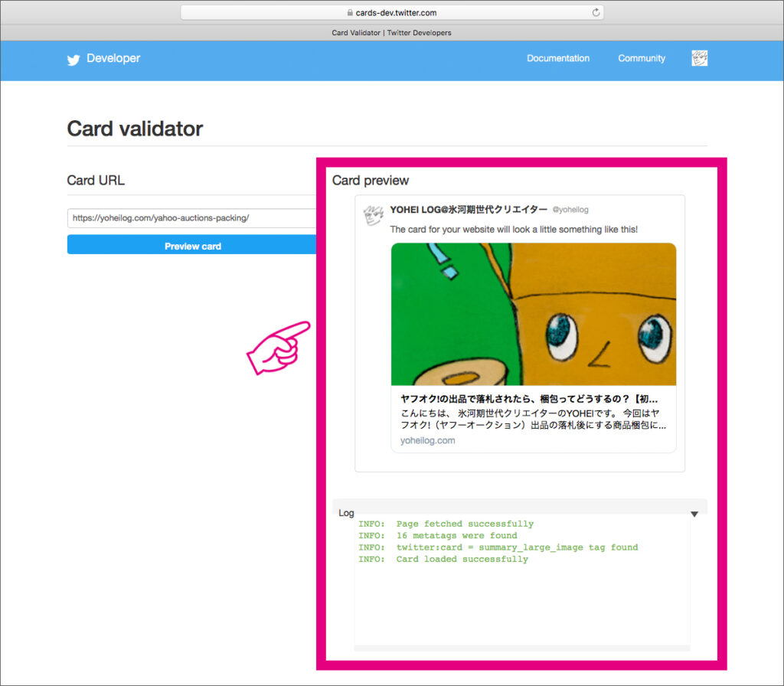This screenshot has width=784, height=686.
Task: Click the @yoheilog handle in the preview
Action: (570, 209)
